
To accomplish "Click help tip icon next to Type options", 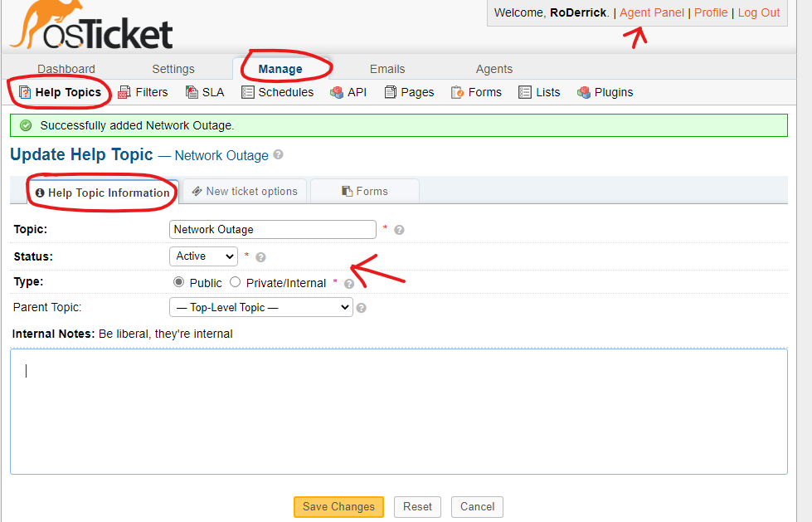I will coord(349,284).
